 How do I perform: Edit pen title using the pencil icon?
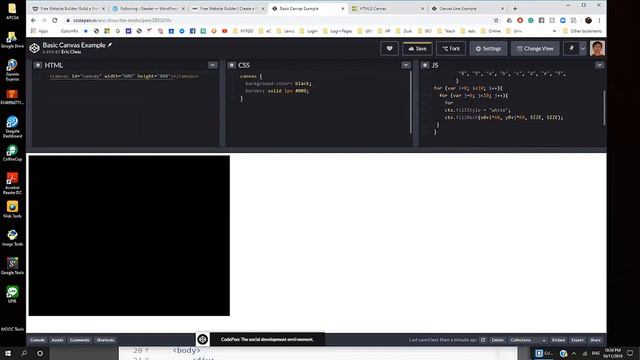click(x=109, y=45)
